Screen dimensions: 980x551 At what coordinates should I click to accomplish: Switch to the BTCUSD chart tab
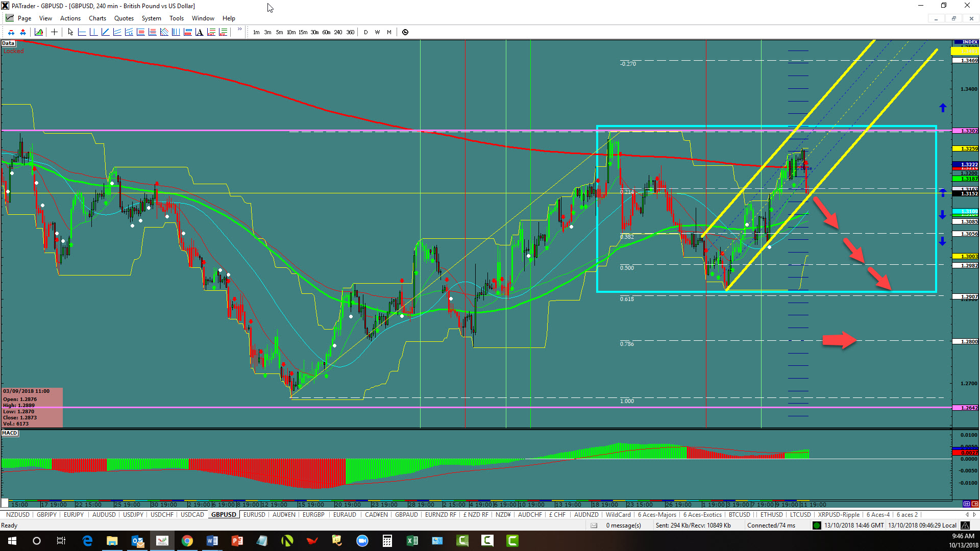(740, 514)
